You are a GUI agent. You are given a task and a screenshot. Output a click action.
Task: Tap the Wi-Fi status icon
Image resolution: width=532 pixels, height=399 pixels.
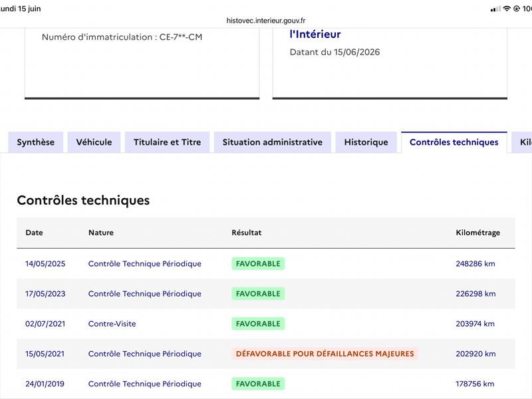507,9
